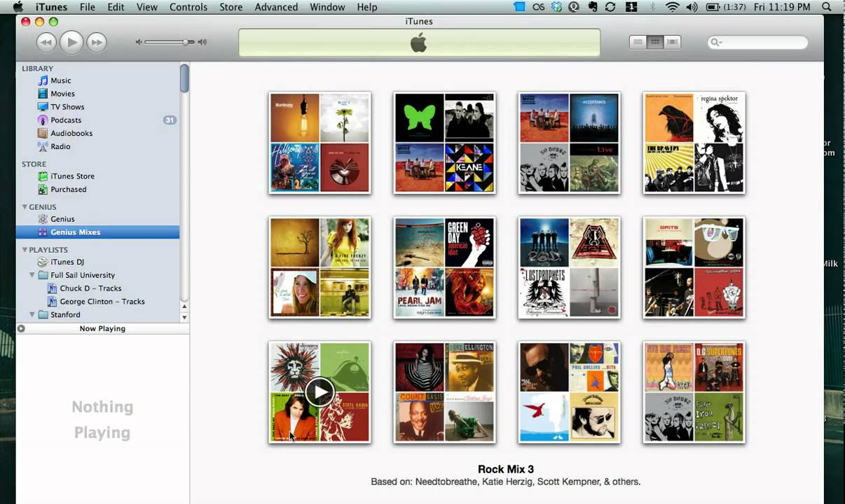Collapse the Playlists section triangle

click(25, 250)
